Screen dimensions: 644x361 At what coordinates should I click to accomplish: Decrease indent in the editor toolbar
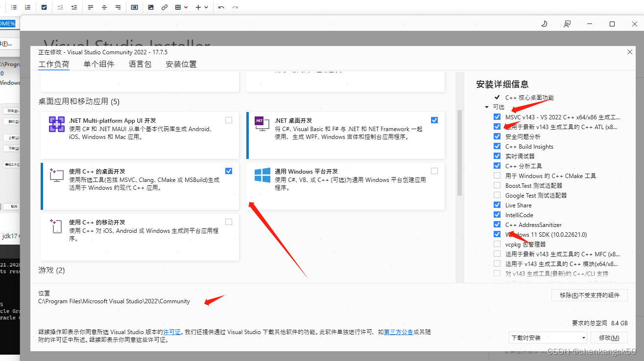[x=60, y=7]
